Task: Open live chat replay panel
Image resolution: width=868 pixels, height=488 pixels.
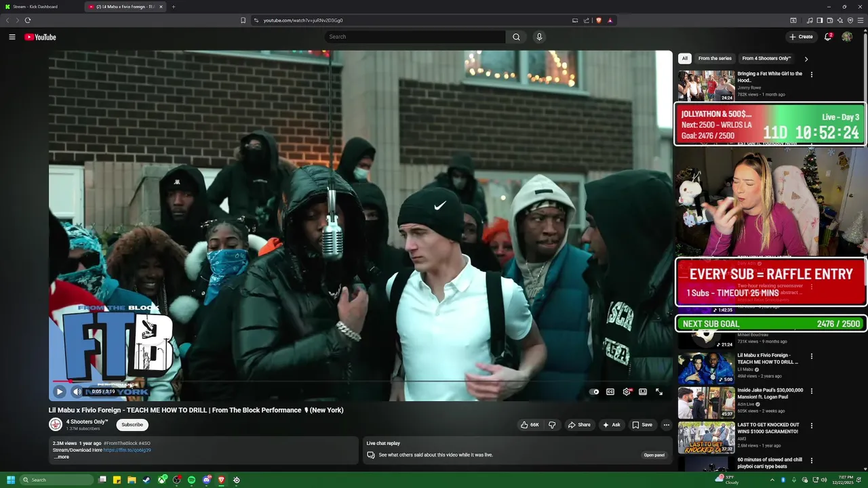Action: [x=654, y=455]
